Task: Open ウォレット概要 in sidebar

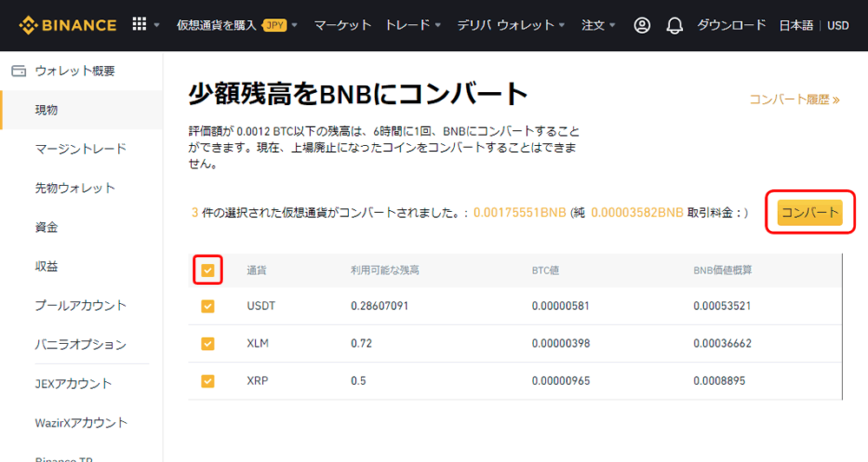Action: tap(76, 71)
